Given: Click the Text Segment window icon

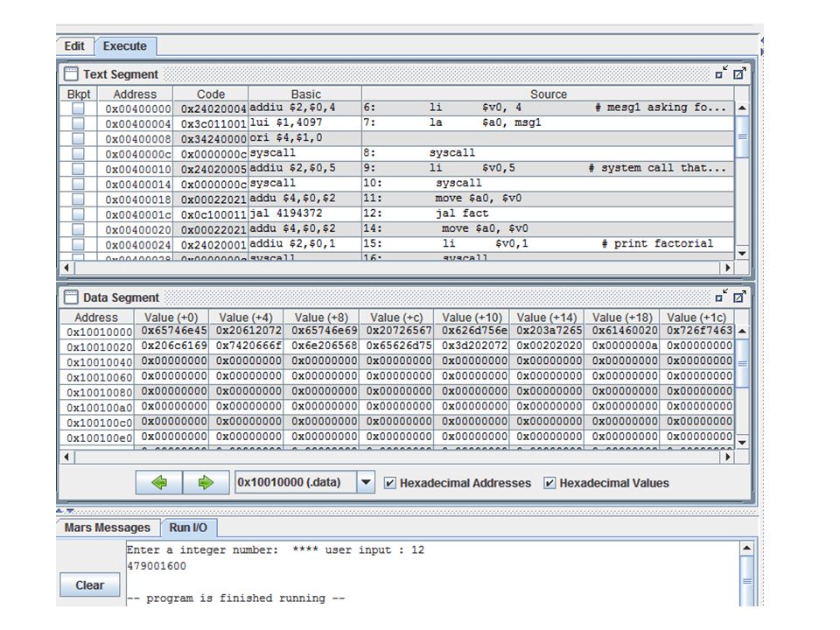Looking at the screenshot, I should tap(71, 73).
